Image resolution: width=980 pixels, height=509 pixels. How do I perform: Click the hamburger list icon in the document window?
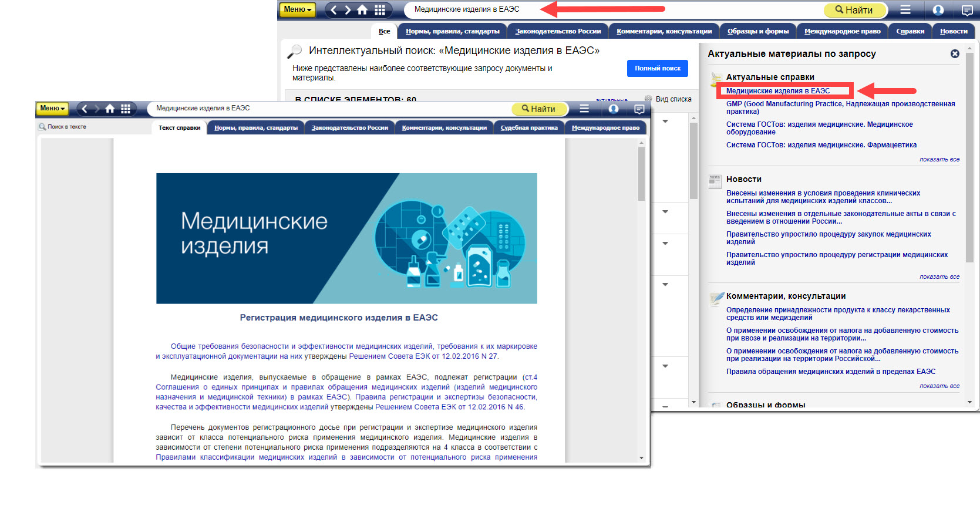click(584, 109)
